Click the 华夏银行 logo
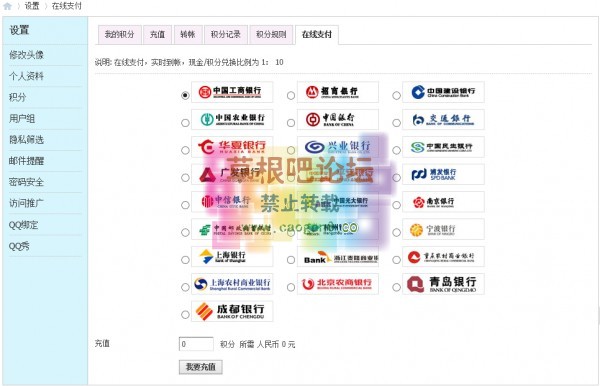This screenshot has width=600, height=386. 232,147
